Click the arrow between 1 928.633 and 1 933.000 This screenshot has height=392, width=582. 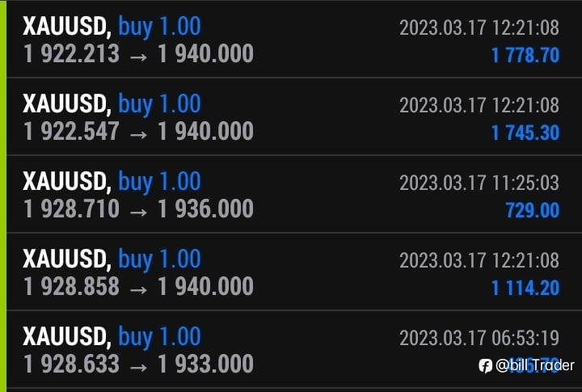(138, 368)
